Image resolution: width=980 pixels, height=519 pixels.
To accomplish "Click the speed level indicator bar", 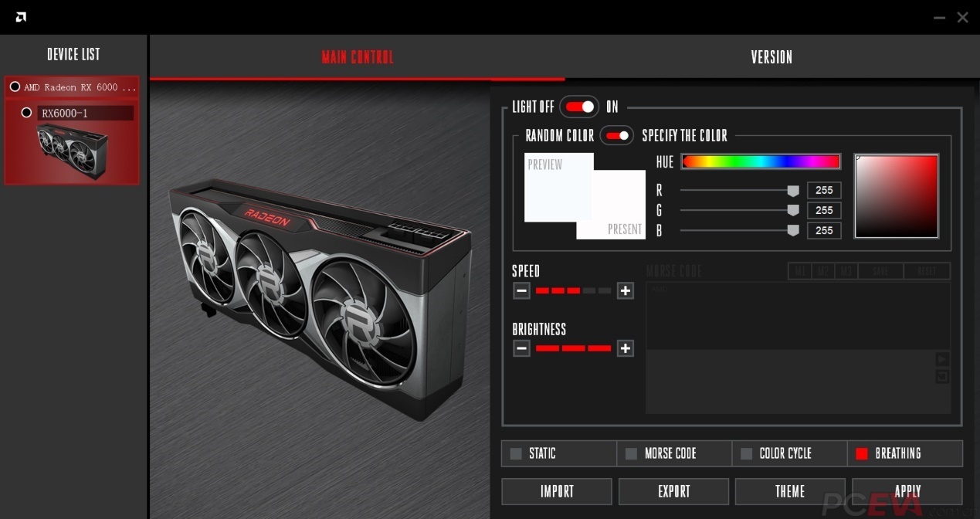I will pyautogui.click(x=573, y=291).
